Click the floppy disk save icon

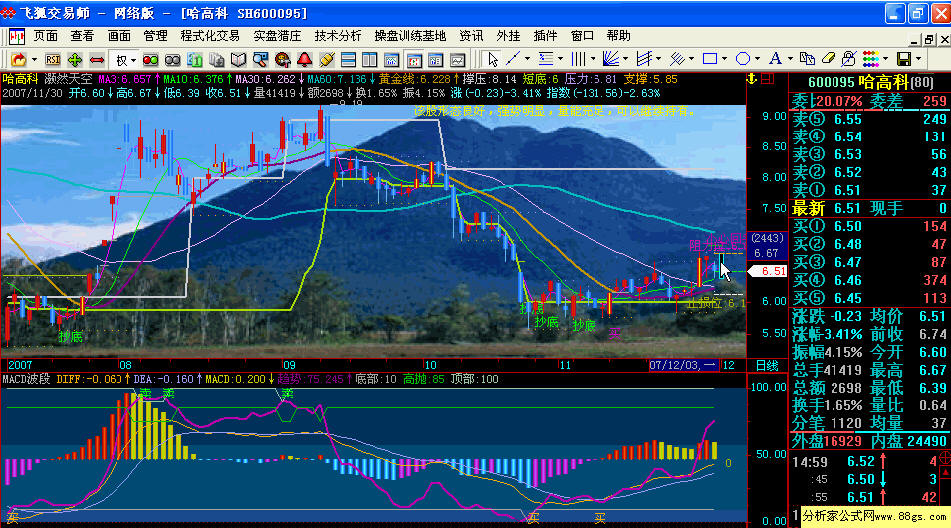click(x=904, y=59)
